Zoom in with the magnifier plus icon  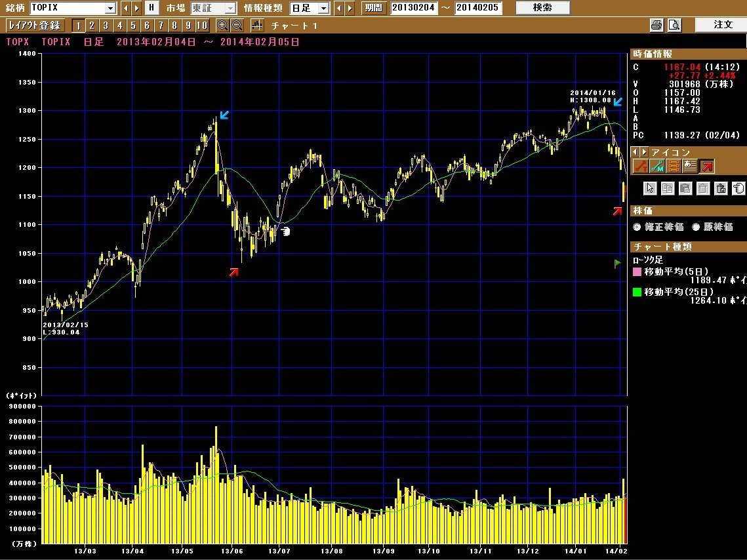(222, 25)
